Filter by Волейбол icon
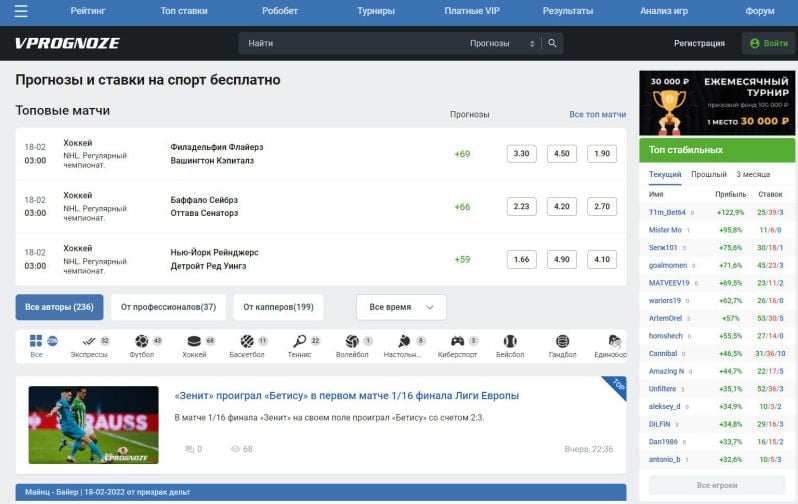 click(352, 341)
